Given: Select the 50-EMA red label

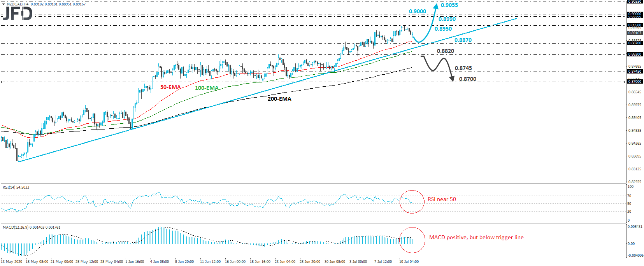Looking at the screenshot, I should pos(170,87).
